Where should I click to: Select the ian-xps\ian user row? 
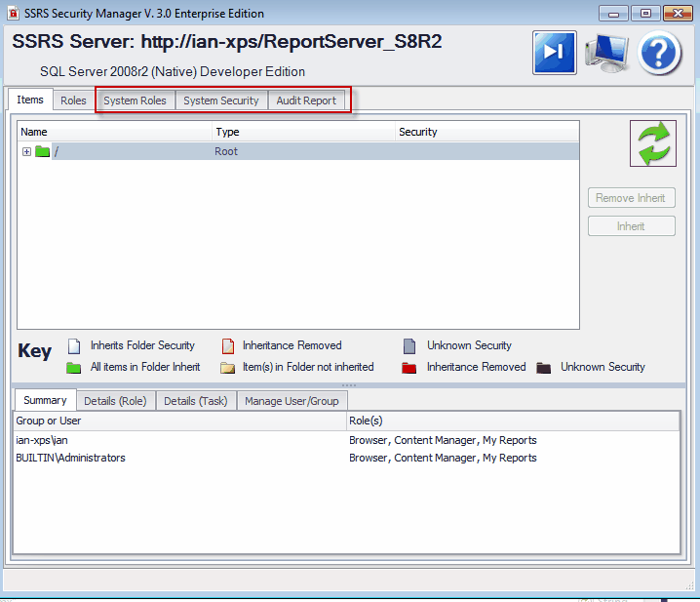tap(346, 440)
